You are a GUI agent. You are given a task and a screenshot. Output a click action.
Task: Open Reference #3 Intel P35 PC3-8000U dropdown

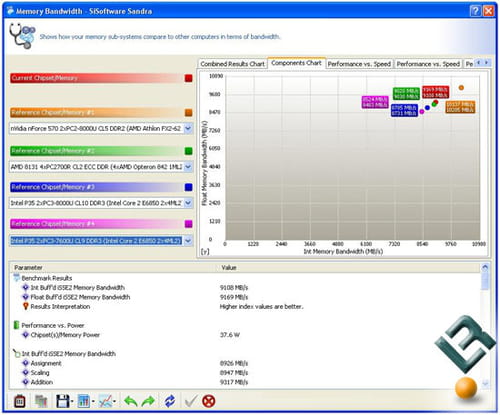(x=188, y=203)
